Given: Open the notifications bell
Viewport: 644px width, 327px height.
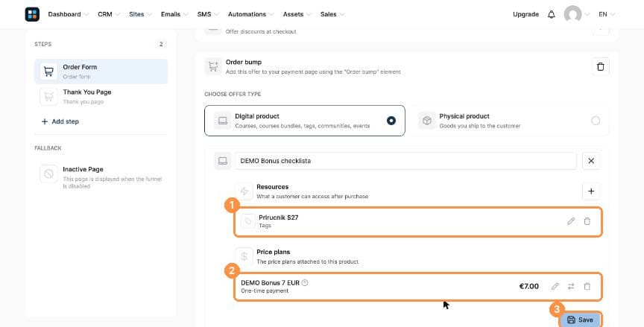Looking at the screenshot, I should click(551, 14).
